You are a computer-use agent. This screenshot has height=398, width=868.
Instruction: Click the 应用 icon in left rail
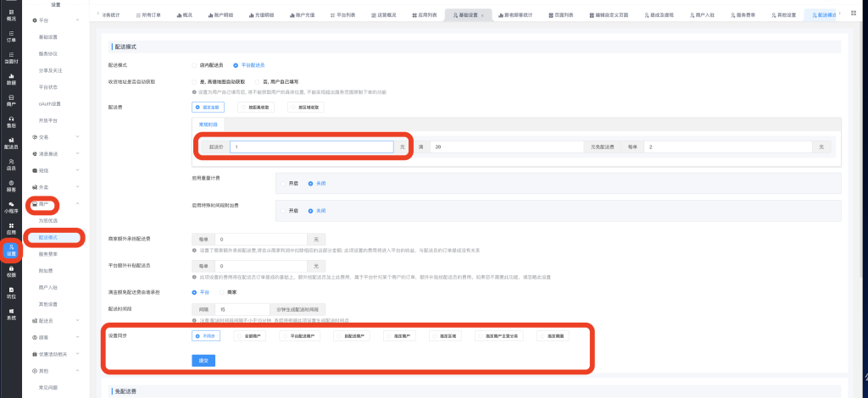11,230
